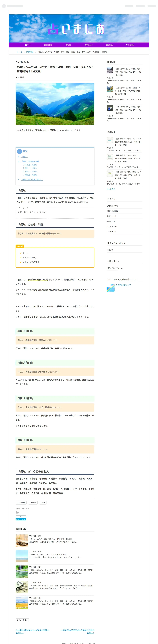Jump to 時柱が「偏財」in contents
This screenshot has width=158, height=644.
pyautogui.click(x=31, y=175)
